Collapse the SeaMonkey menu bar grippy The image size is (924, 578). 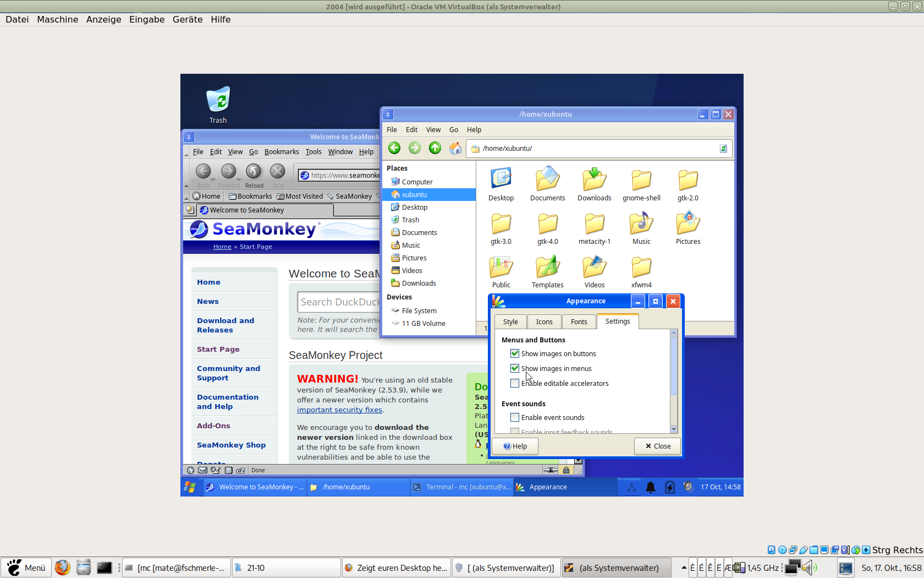[x=186, y=152]
